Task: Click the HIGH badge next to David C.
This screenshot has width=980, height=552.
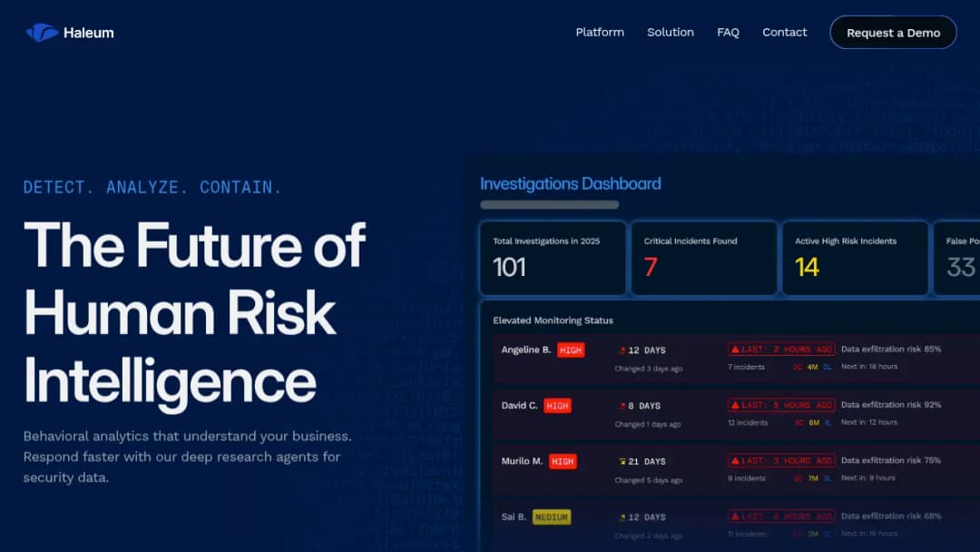Action: pos(557,406)
